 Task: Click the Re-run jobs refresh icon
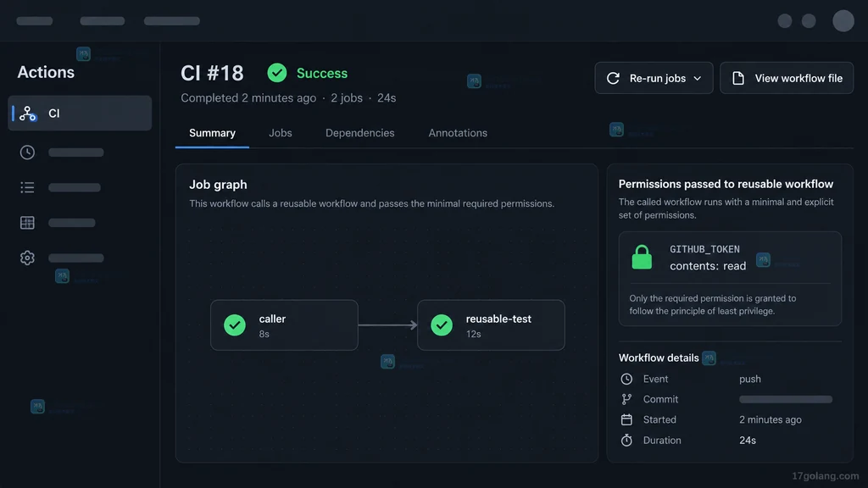tap(613, 78)
